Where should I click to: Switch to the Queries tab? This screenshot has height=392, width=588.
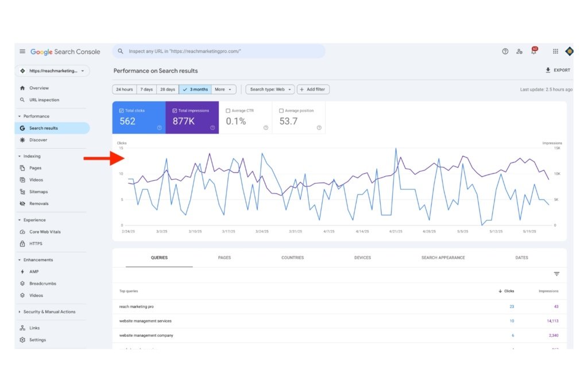tap(160, 258)
